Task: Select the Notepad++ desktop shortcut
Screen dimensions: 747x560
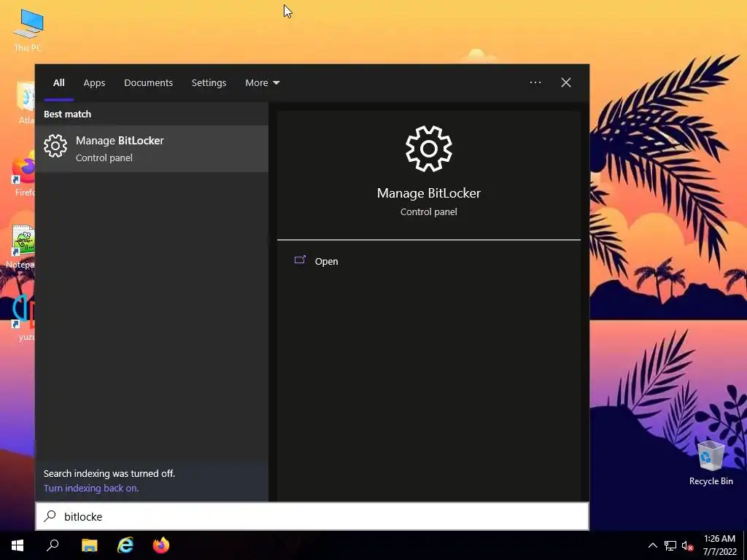Action: coord(21,246)
